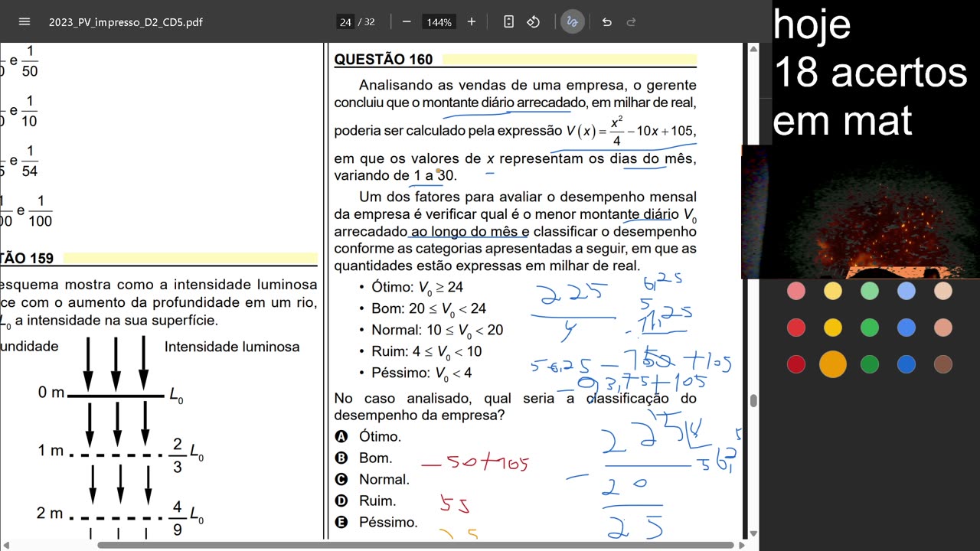Select the brown pen color

pos(943,364)
